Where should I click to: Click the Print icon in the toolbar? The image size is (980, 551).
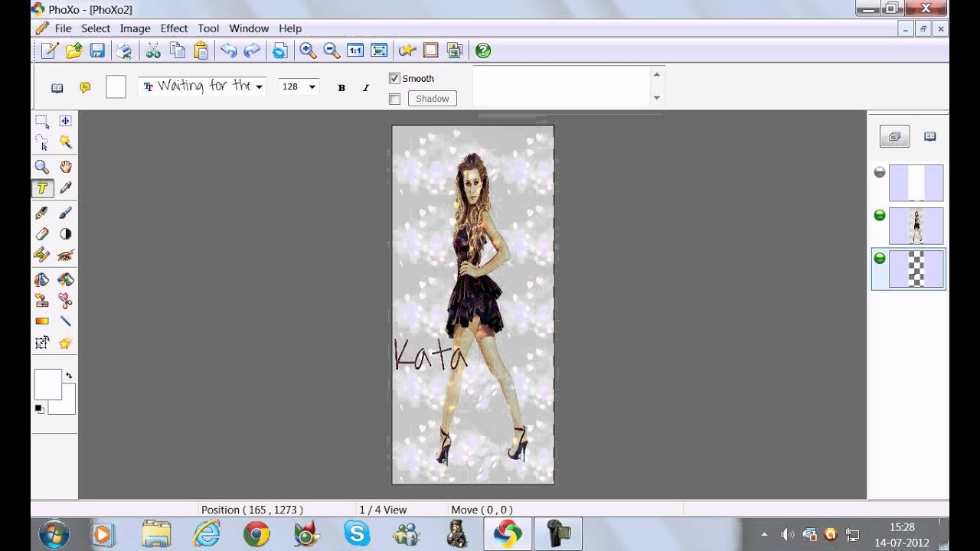coord(123,51)
